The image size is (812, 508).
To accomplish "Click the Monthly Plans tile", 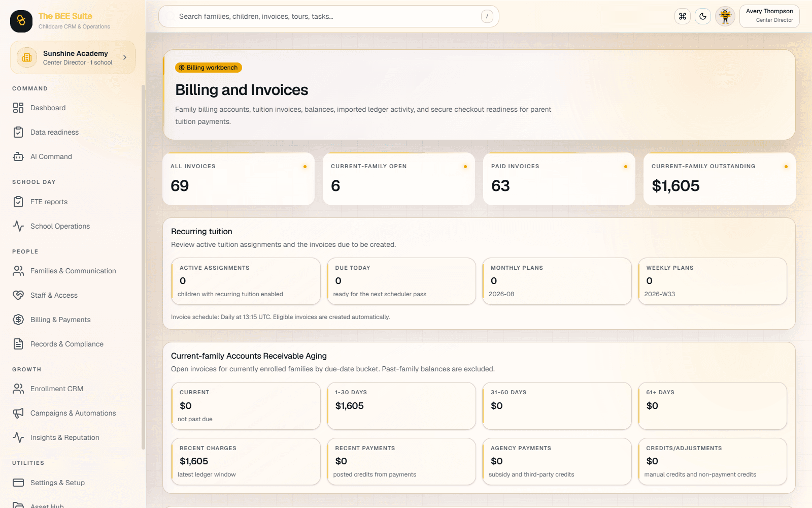I will [x=557, y=281].
